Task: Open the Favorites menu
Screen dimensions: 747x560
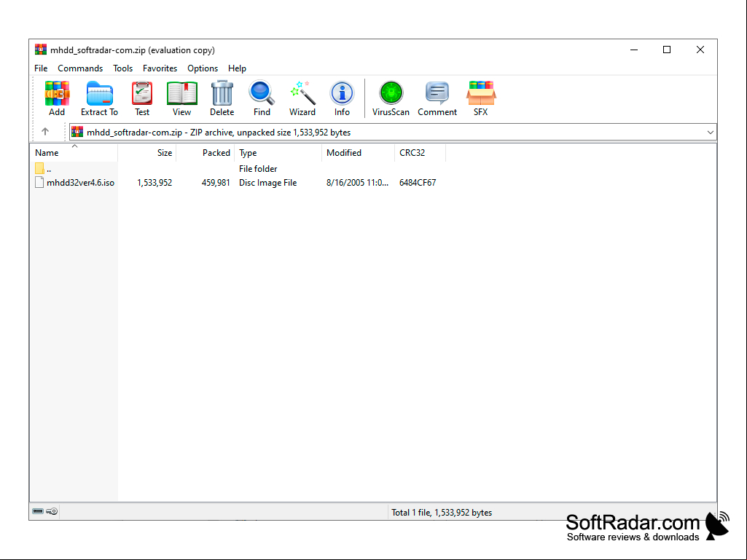Action: [160, 68]
